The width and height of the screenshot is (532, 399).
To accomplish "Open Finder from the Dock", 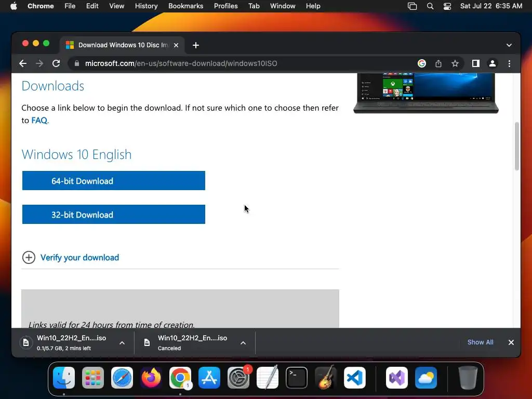I will 64,378.
